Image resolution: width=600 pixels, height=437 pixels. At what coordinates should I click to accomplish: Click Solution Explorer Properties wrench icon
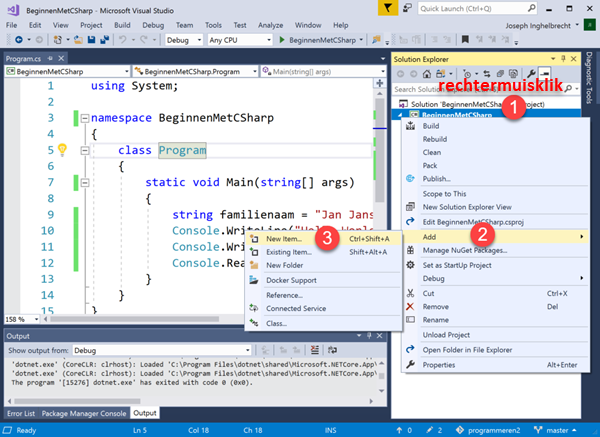point(531,73)
